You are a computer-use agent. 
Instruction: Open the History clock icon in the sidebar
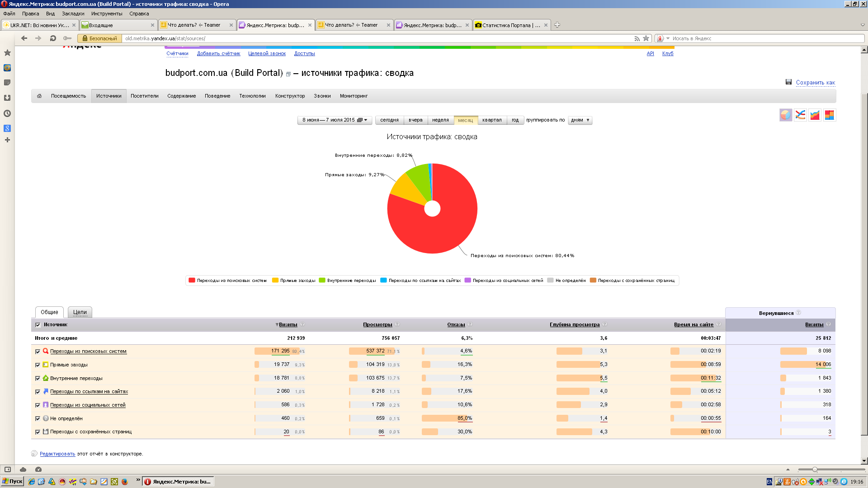click(7, 113)
